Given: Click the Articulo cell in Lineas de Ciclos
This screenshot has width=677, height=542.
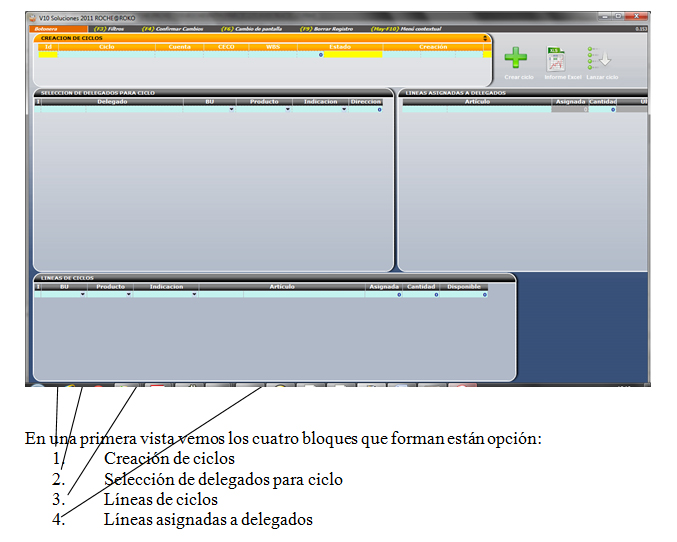Looking at the screenshot, I should (281, 294).
